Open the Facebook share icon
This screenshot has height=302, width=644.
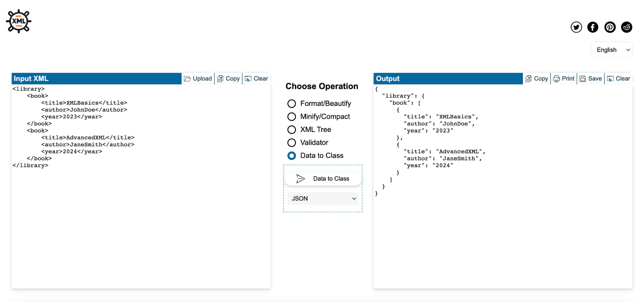593,27
